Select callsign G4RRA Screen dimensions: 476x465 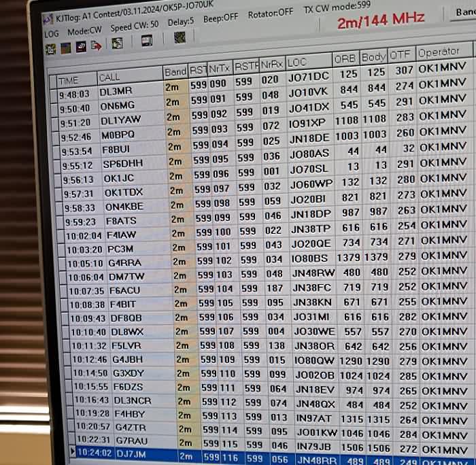click(124, 263)
